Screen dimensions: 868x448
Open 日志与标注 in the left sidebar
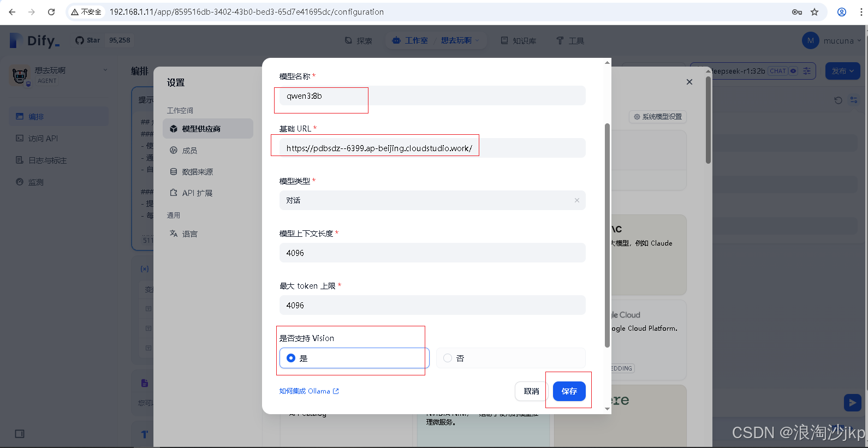58,160
